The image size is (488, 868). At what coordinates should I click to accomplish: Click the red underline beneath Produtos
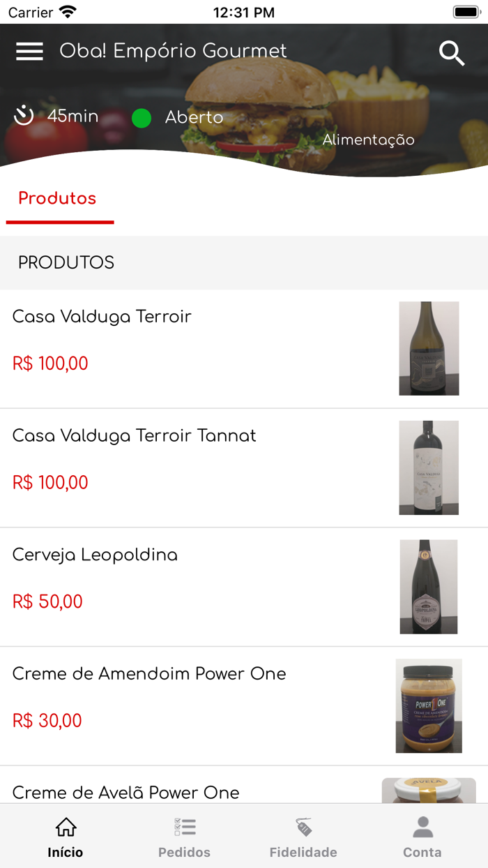click(x=60, y=223)
